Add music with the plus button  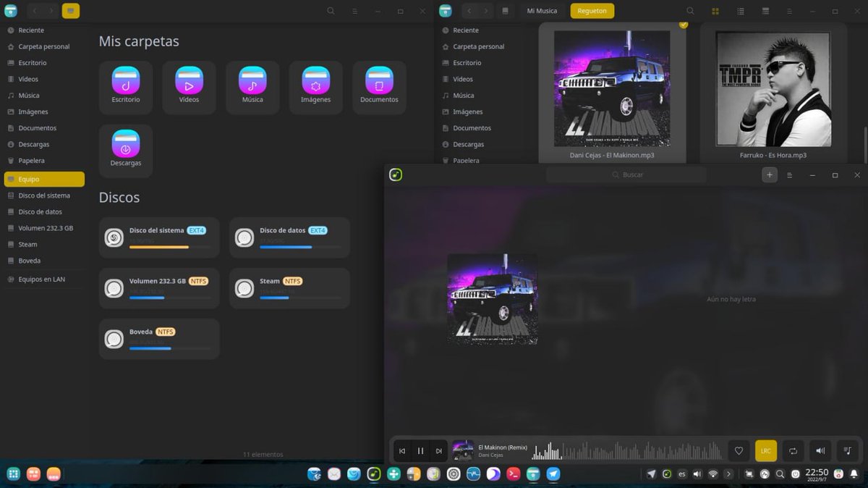pos(770,174)
